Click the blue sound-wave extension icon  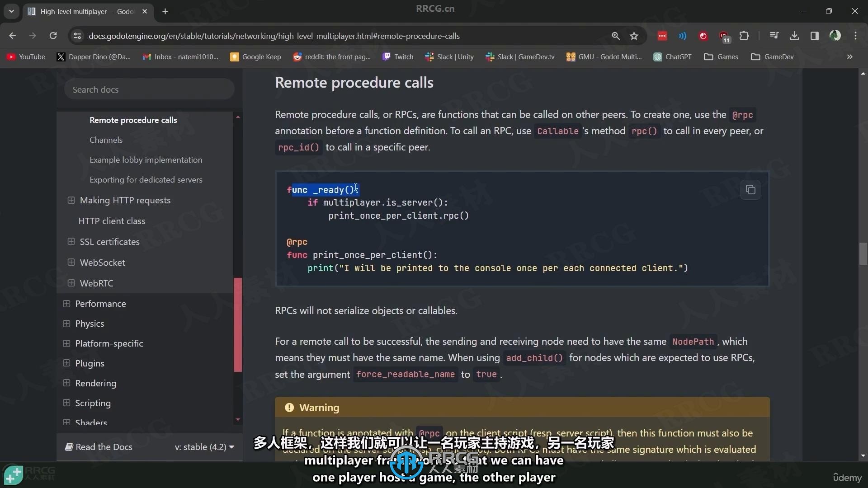click(x=682, y=36)
